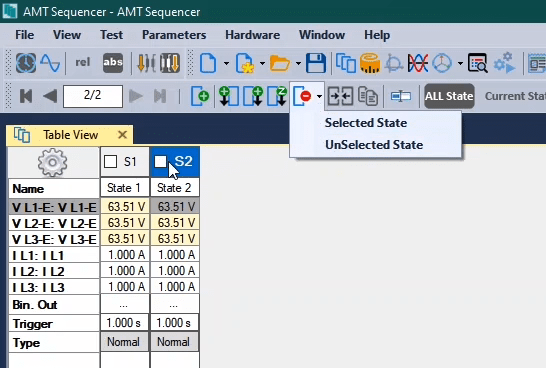Image resolution: width=546 pixels, height=368 pixels.
Task: Expand the new document dropdown arrow
Action: [x=226, y=63]
